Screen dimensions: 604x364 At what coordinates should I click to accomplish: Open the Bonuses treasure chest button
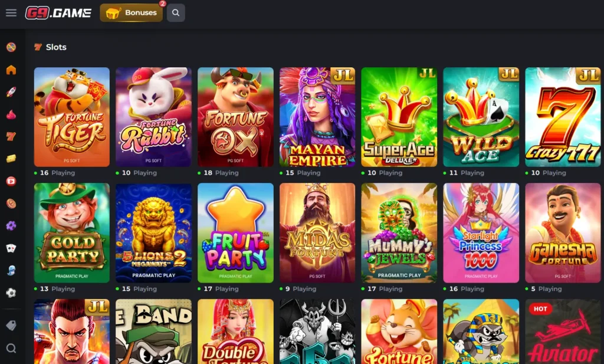point(132,13)
